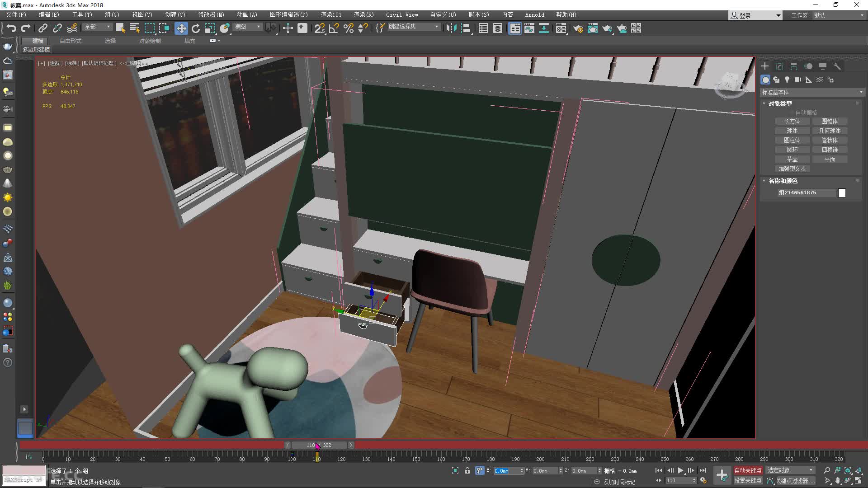
Task: Click the 茶壶 teapot button
Action: [792, 159]
